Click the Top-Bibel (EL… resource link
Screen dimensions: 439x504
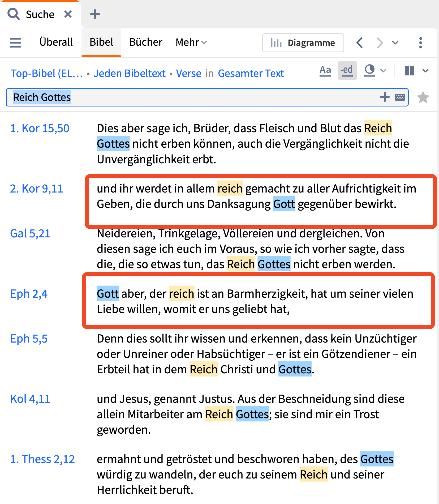tap(47, 73)
